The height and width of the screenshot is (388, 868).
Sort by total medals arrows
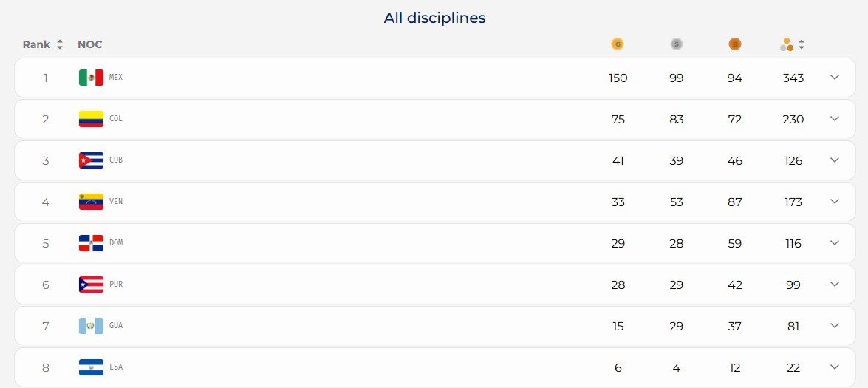tap(802, 44)
